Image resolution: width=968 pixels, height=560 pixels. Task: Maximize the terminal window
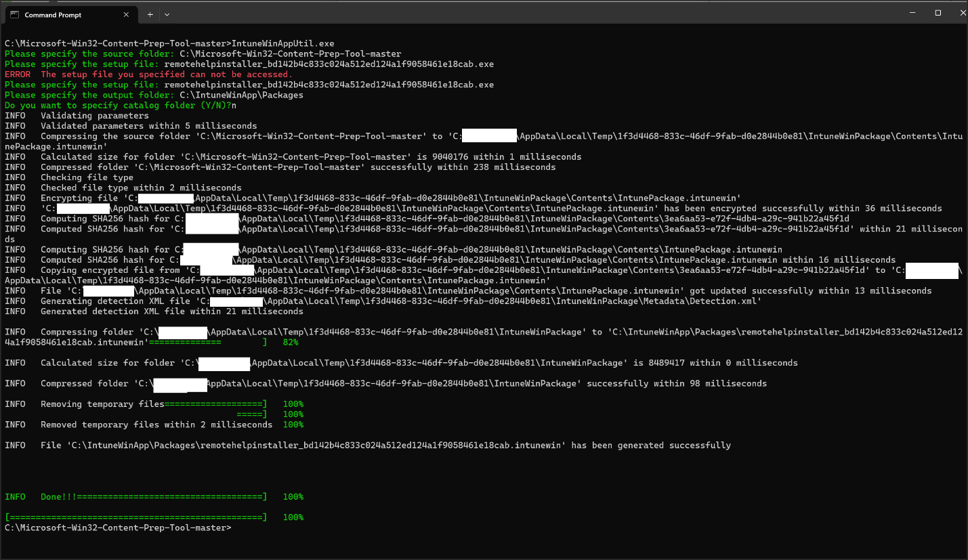point(938,13)
